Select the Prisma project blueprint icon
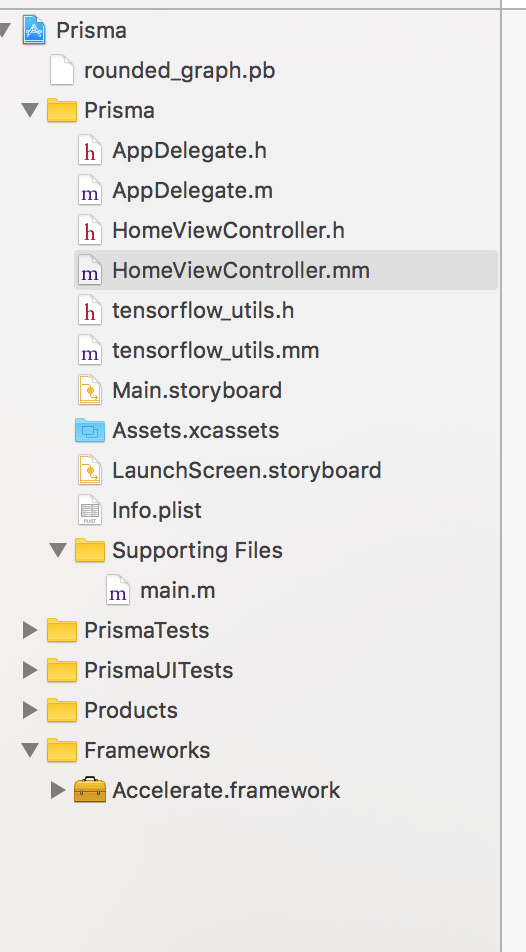The width and height of the screenshot is (526, 952). tap(34, 30)
